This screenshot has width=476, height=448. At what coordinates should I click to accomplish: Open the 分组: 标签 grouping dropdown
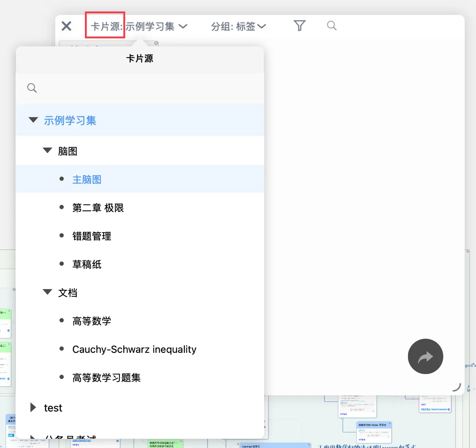238,26
